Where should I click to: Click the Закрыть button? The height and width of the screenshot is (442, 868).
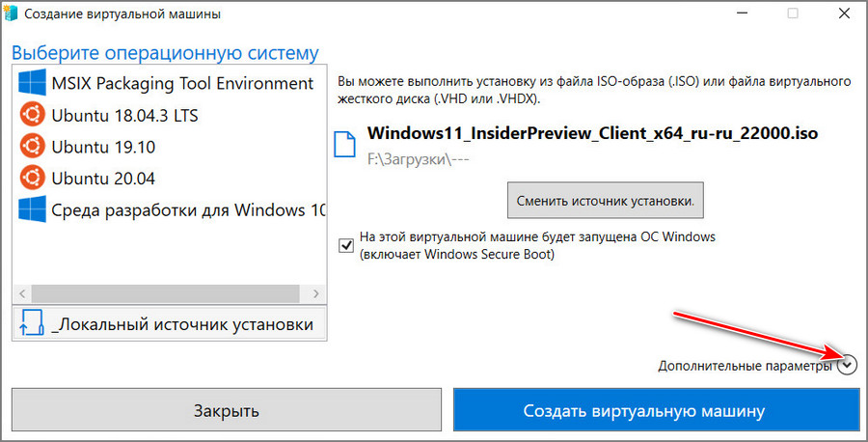tap(227, 410)
